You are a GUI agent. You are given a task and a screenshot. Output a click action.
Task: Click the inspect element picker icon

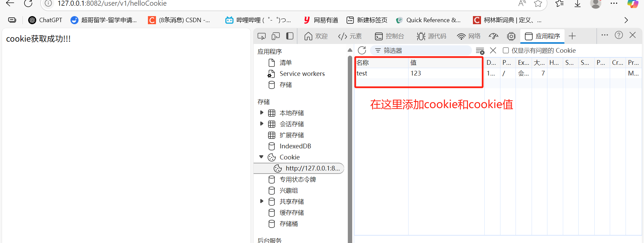pyautogui.click(x=262, y=36)
